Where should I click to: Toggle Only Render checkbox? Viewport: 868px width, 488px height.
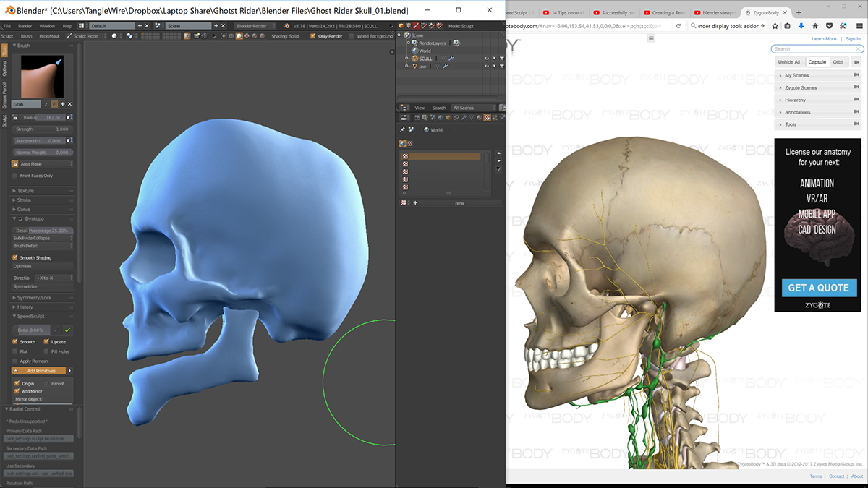click(x=313, y=36)
